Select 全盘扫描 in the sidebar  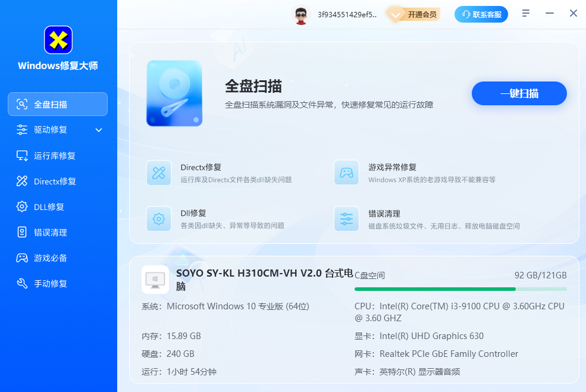tap(58, 104)
